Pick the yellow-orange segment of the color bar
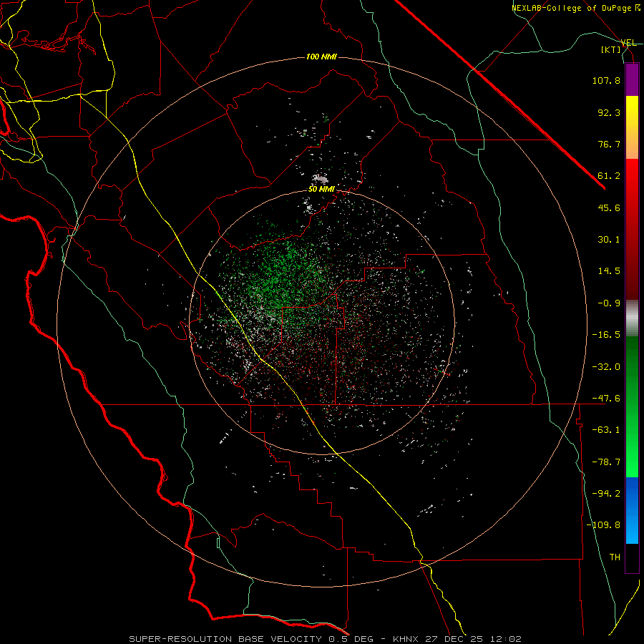This screenshot has height=644, width=644. 632,127
